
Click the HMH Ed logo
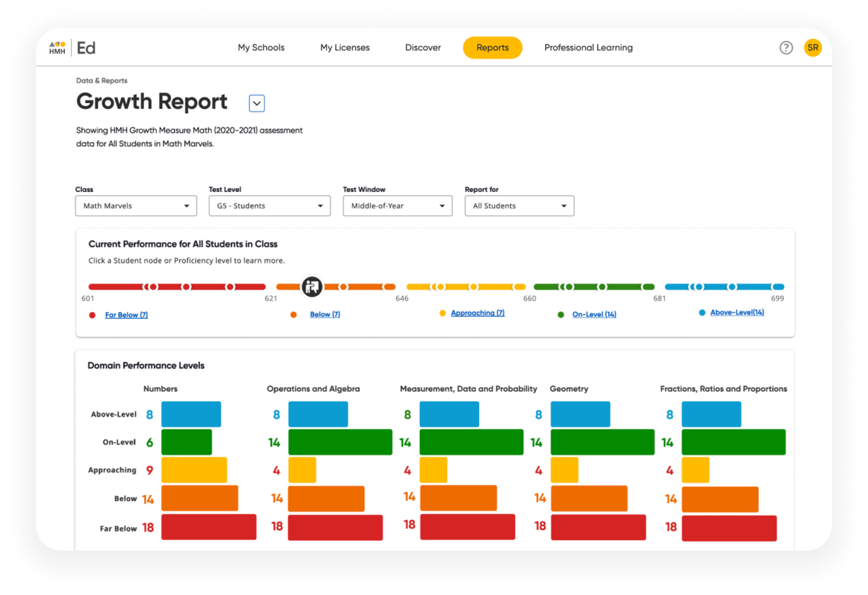click(x=73, y=47)
